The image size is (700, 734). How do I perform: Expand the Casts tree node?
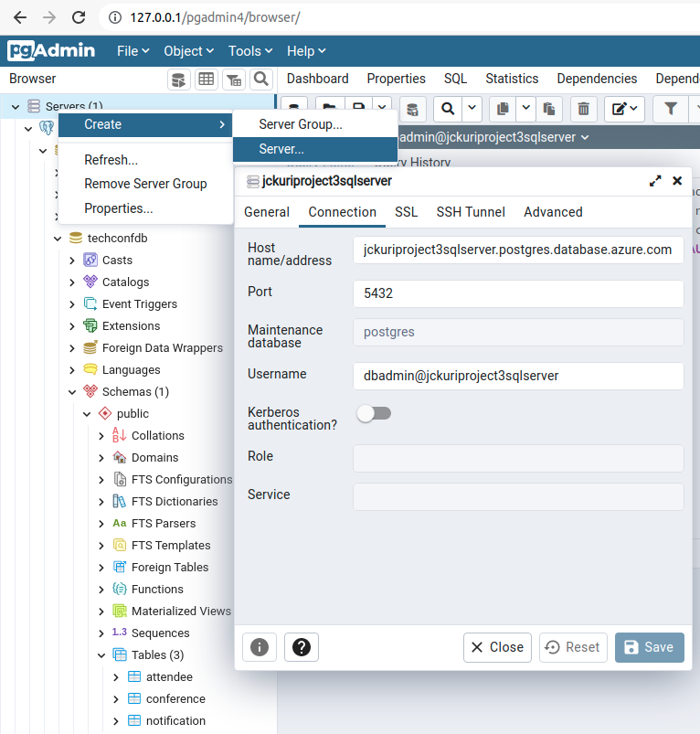(72, 261)
